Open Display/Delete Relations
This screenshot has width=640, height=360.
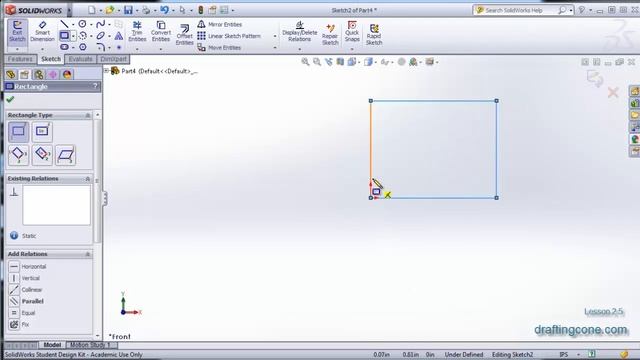[x=300, y=32]
